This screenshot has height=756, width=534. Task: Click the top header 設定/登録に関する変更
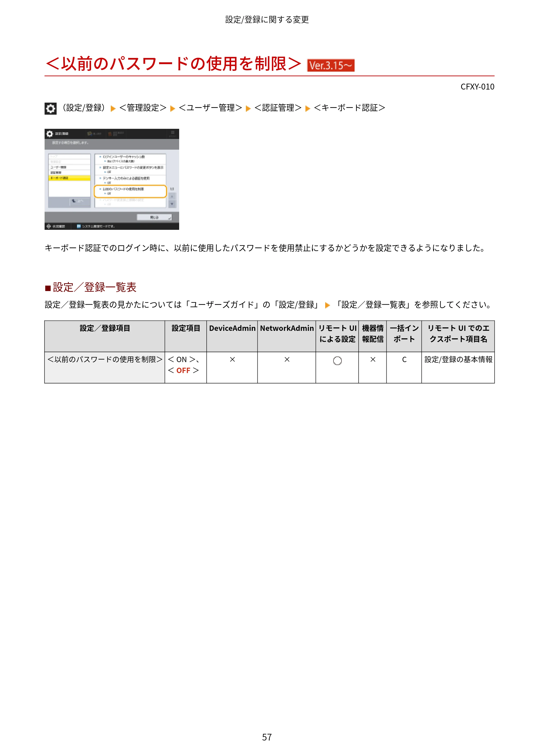click(x=267, y=20)
